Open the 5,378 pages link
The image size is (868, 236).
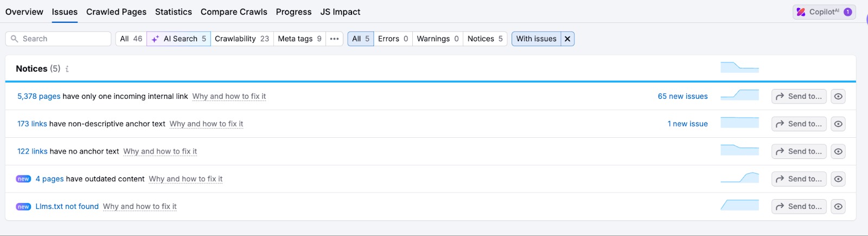coord(39,96)
